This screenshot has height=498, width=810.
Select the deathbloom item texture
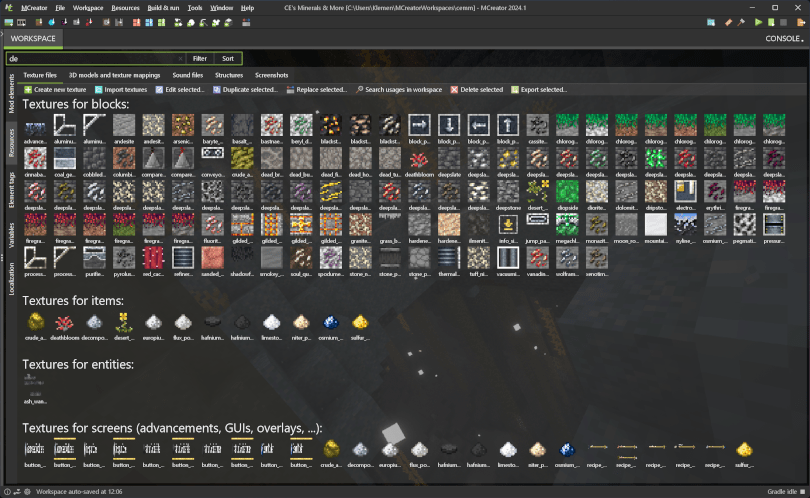(65, 326)
